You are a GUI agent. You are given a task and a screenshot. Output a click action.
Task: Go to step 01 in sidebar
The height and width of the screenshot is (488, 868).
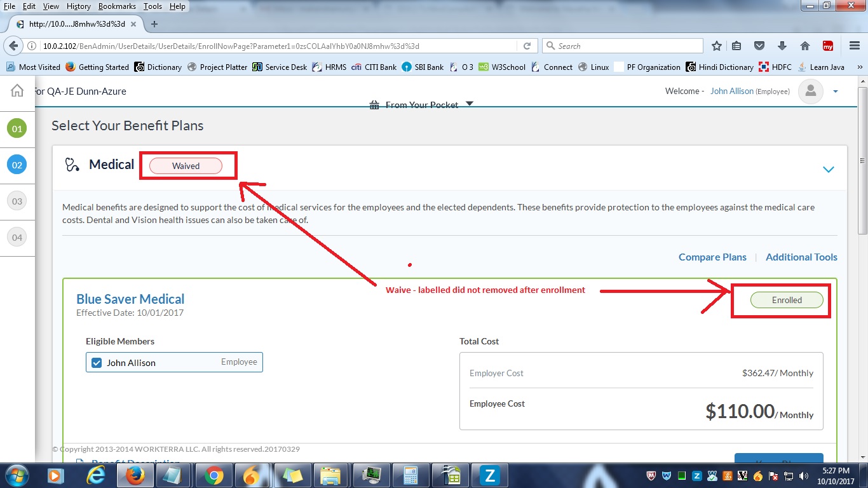[17, 129]
